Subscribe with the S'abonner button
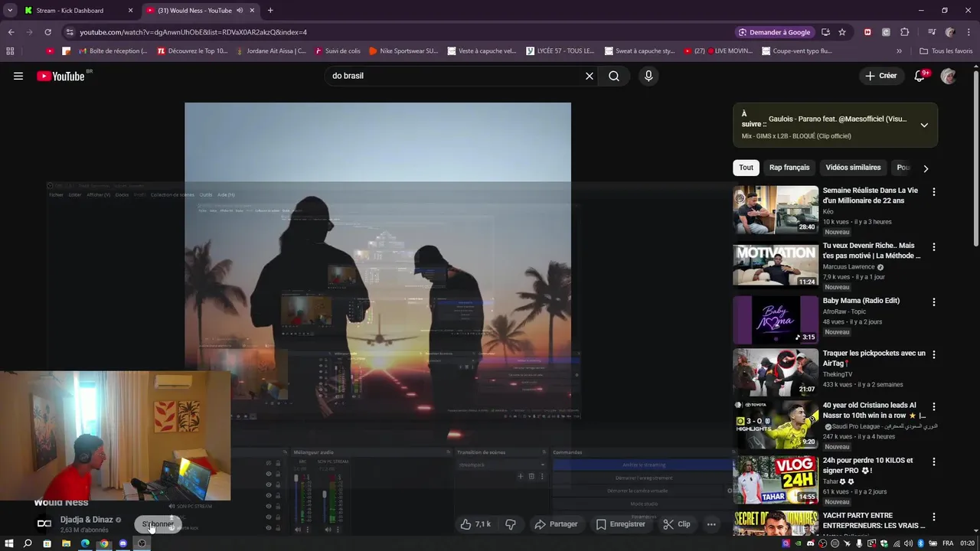The image size is (980, 551). tap(158, 524)
